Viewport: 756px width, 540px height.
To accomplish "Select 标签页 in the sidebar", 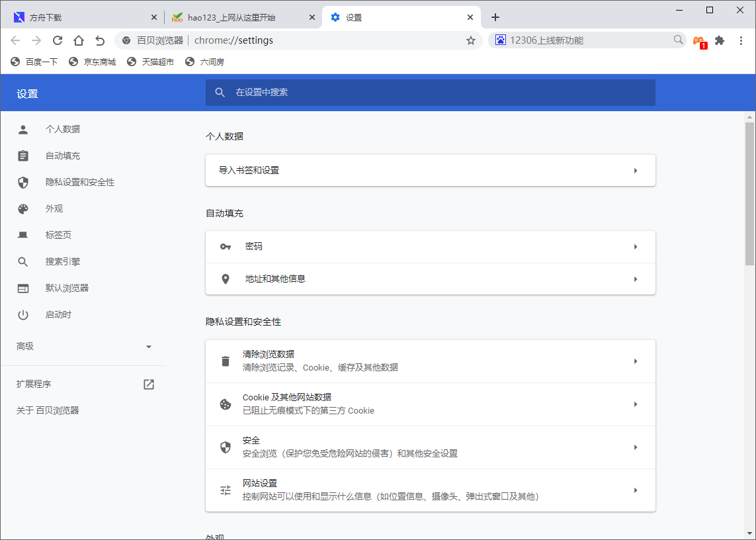I will coord(58,235).
